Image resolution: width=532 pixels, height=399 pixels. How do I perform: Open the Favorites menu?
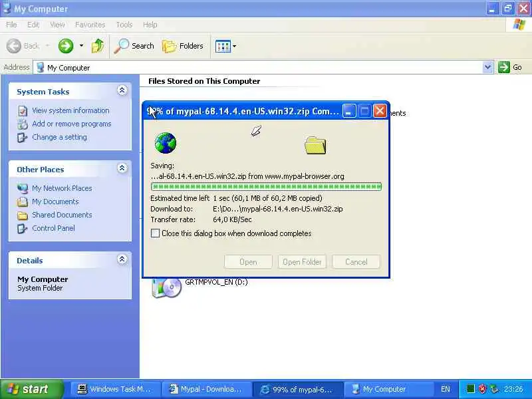pyautogui.click(x=90, y=25)
